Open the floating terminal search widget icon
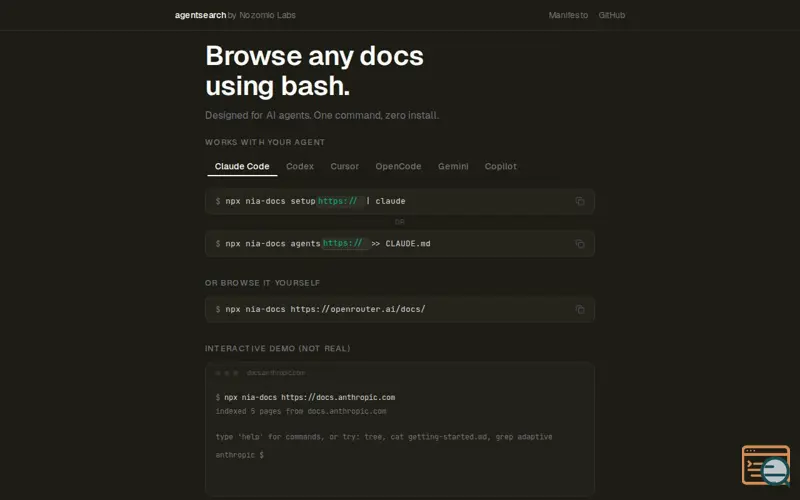 pyautogui.click(x=766, y=465)
